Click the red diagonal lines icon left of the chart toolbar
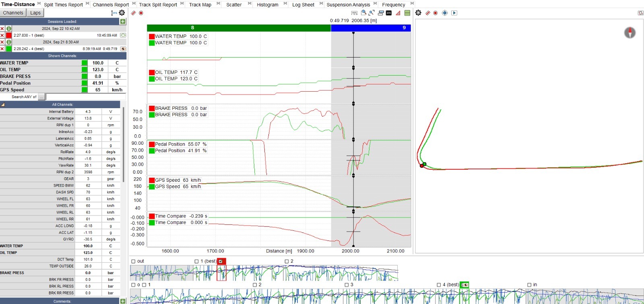Viewport: 644px width, 304px height. click(134, 13)
